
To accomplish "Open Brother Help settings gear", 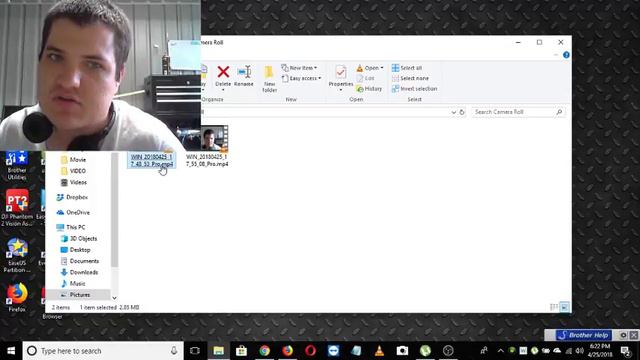I will (x=623, y=335).
